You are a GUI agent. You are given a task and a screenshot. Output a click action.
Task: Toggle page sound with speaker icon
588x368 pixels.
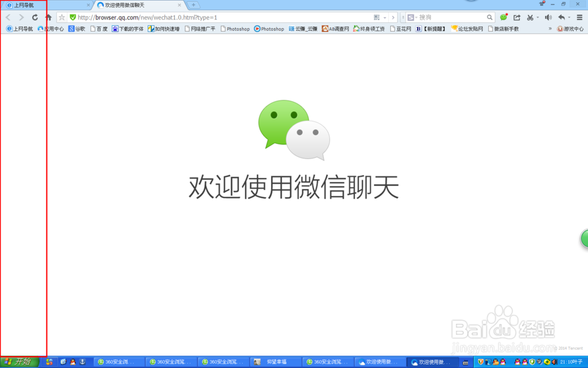coord(548,17)
